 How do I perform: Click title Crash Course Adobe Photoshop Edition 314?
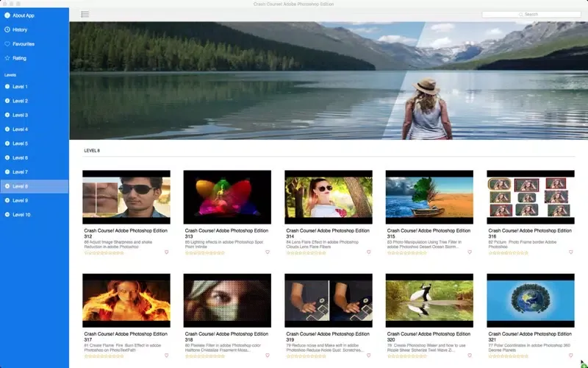[x=328, y=233]
